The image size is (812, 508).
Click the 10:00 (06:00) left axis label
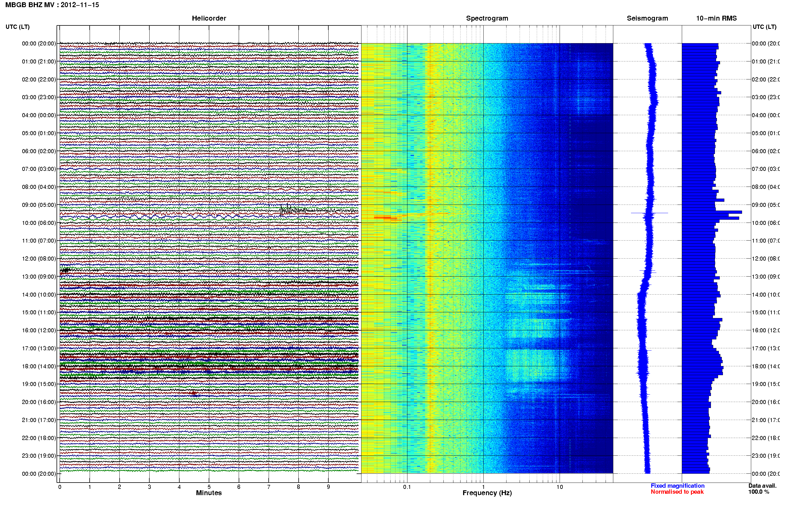point(39,223)
